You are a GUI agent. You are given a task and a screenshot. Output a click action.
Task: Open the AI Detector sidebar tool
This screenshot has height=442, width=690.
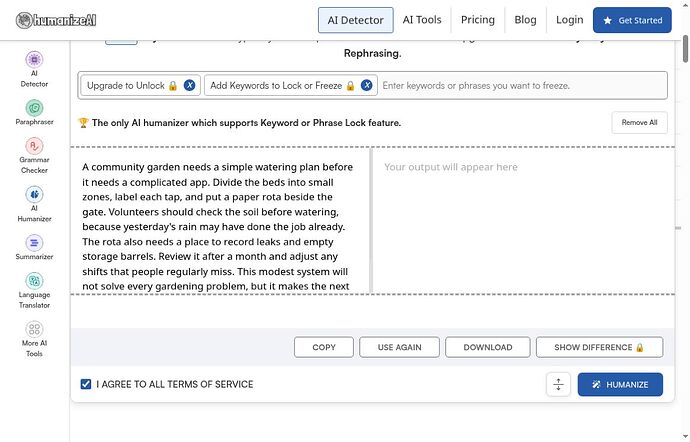pyautogui.click(x=34, y=70)
